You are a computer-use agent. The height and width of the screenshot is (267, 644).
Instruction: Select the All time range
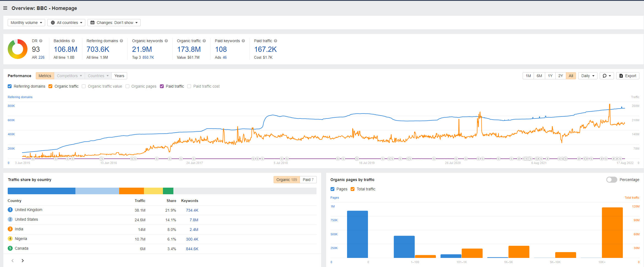click(x=571, y=76)
